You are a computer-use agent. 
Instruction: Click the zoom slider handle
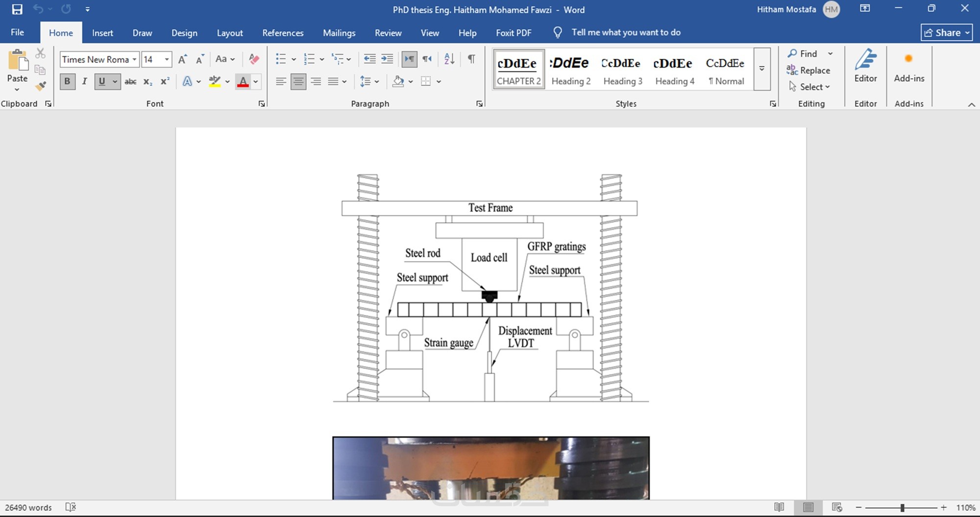point(902,508)
